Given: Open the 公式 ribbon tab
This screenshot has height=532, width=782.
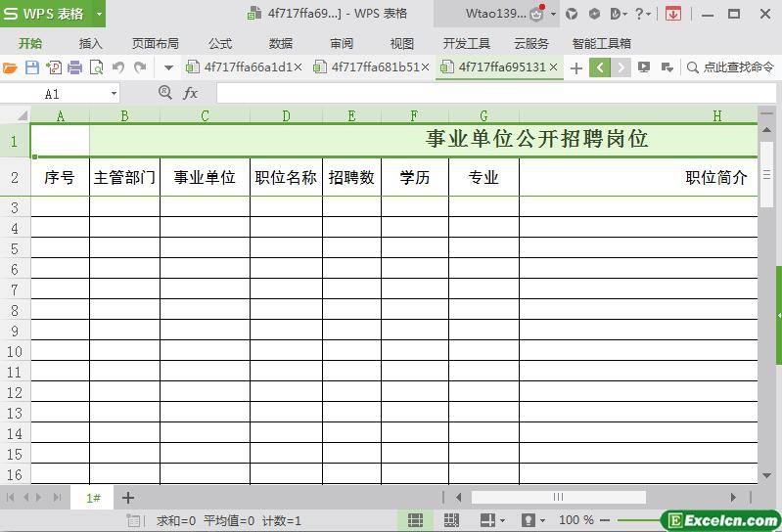Looking at the screenshot, I should pos(220,44).
